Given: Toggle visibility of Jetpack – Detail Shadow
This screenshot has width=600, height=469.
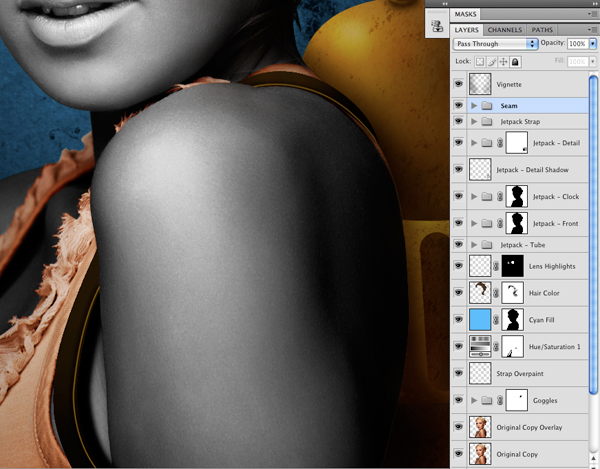Looking at the screenshot, I should [x=458, y=169].
